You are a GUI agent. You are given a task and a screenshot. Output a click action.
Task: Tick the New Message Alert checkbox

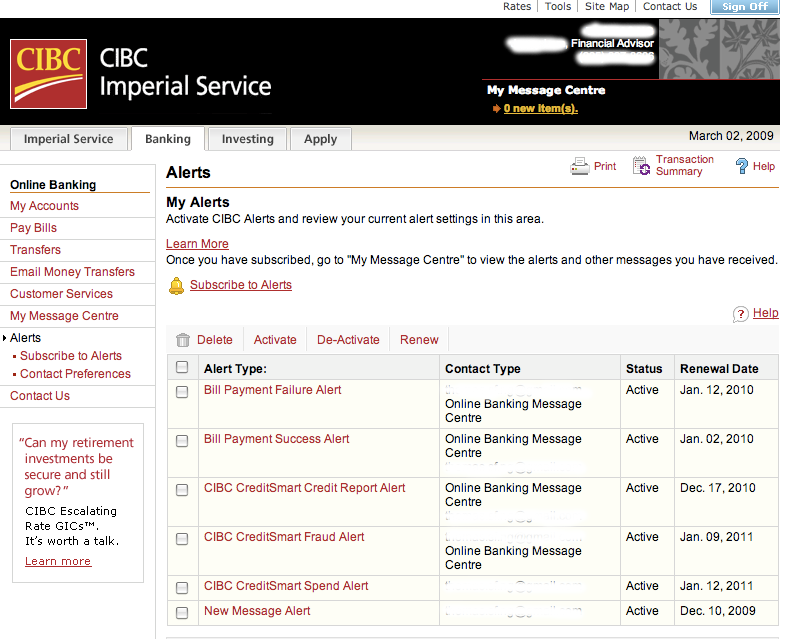[182, 612]
